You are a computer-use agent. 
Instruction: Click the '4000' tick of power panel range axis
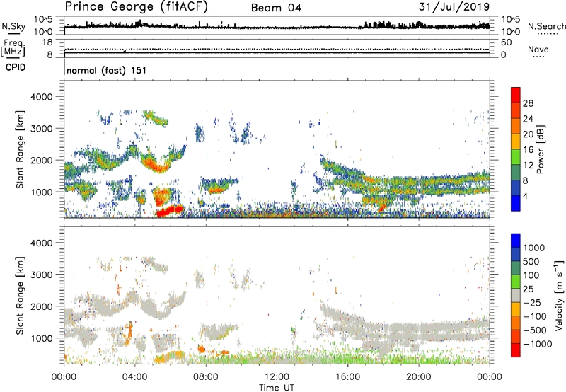tap(42, 97)
